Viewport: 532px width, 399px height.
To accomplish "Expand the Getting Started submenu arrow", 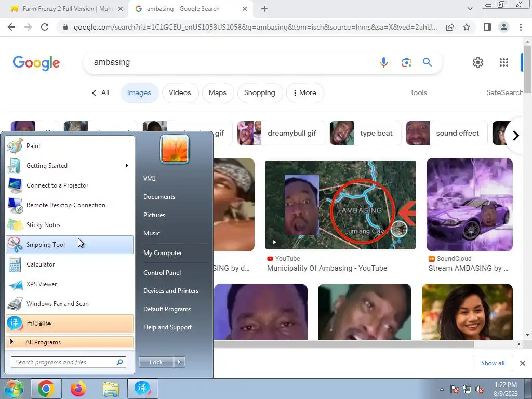I will pos(127,166).
